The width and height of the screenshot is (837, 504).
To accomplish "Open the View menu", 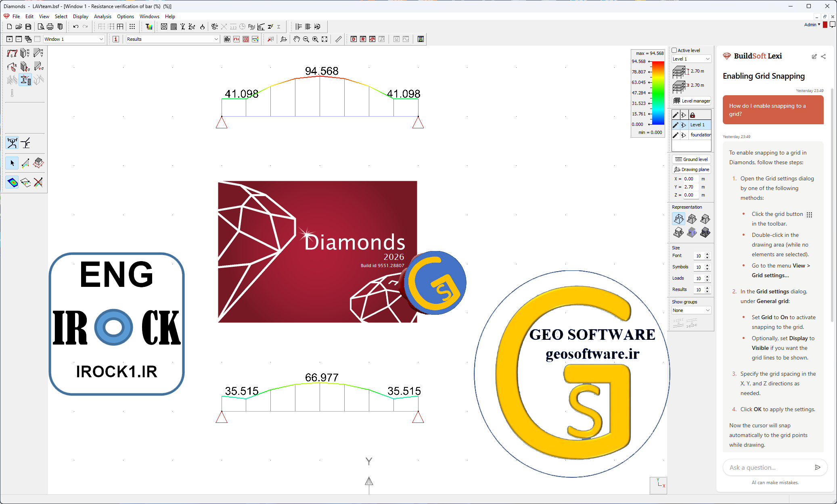I will coord(44,17).
